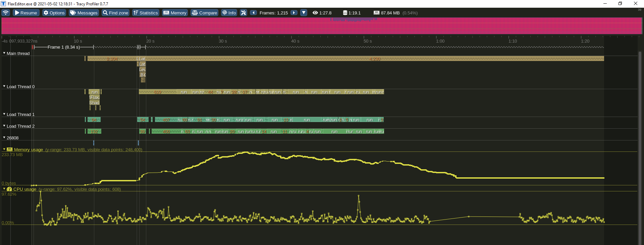Select Load Thread 2 zone 39
The image size is (644, 245).
142,132
